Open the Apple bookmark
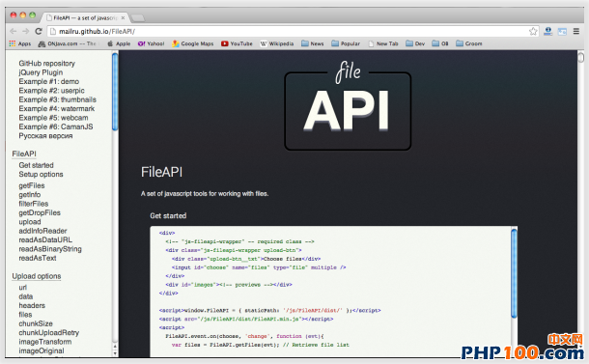 click(x=119, y=43)
